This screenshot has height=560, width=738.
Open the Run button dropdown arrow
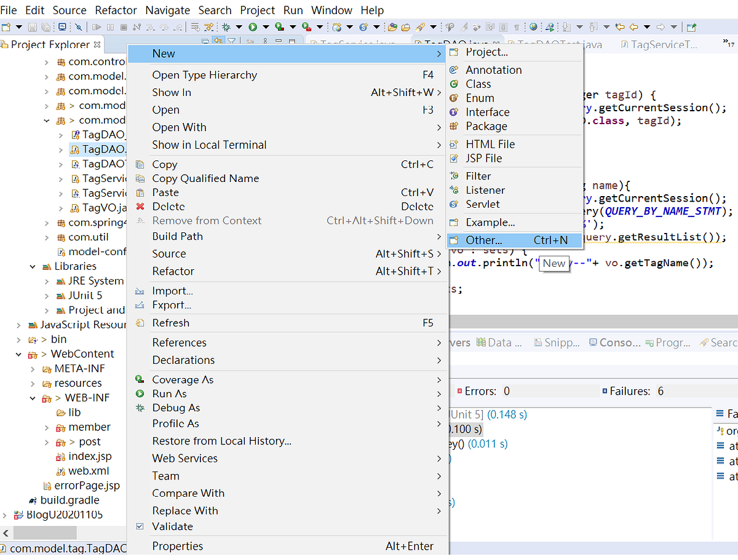(x=264, y=28)
